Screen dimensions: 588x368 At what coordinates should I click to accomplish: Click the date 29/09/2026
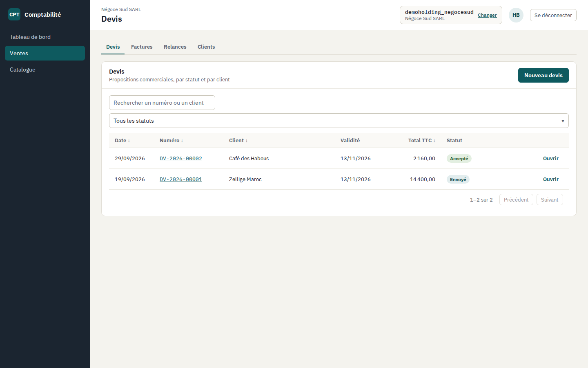pos(130,159)
